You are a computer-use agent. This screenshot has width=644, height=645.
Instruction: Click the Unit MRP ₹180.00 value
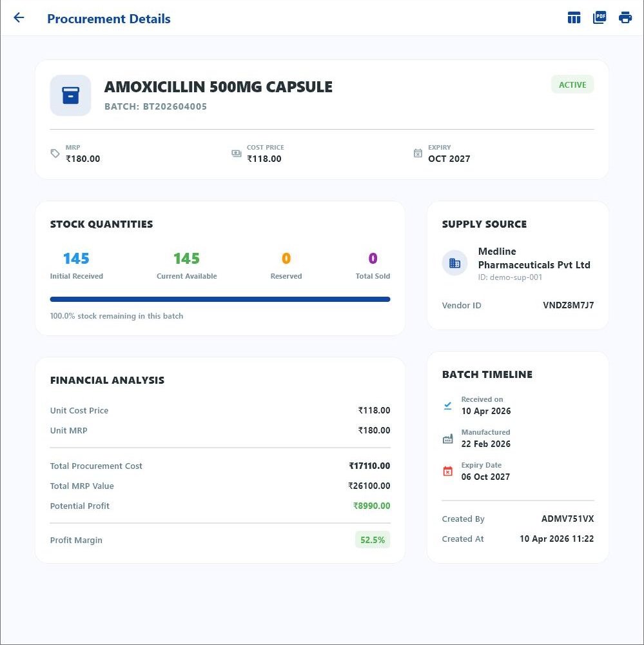[375, 430]
